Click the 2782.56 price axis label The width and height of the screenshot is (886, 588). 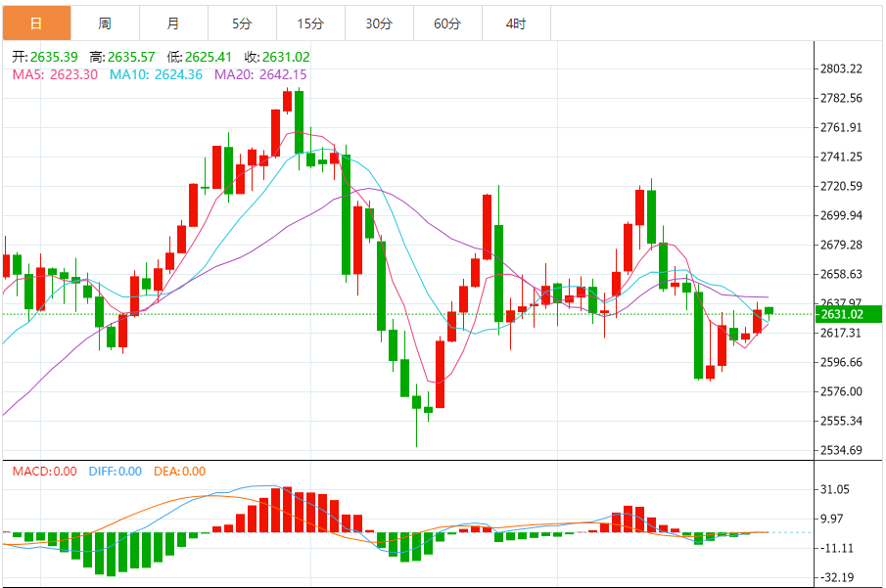coord(841,98)
